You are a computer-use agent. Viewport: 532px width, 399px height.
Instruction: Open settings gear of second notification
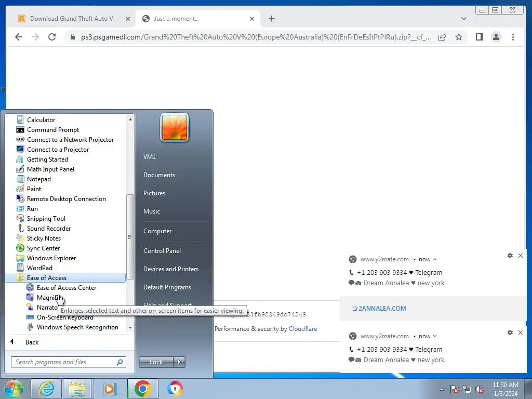click(x=510, y=332)
